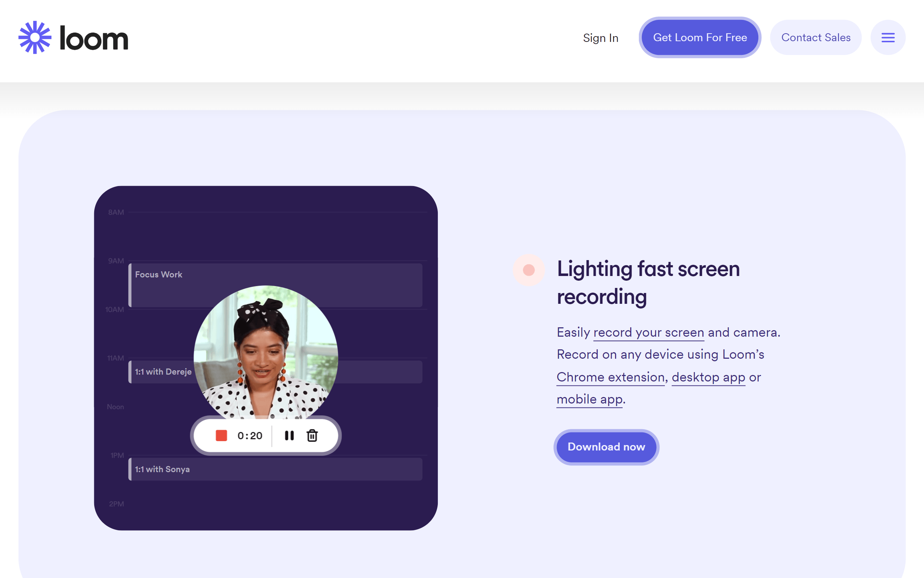Click the Noon time label
Image resolution: width=924 pixels, height=578 pixels.
115,407
